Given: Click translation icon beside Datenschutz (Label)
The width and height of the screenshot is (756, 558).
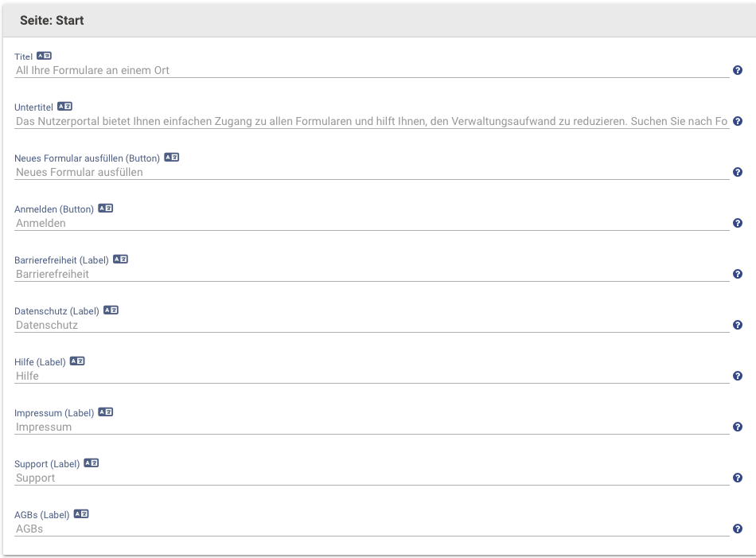Looking at the screenshot, I should [111, 310].
